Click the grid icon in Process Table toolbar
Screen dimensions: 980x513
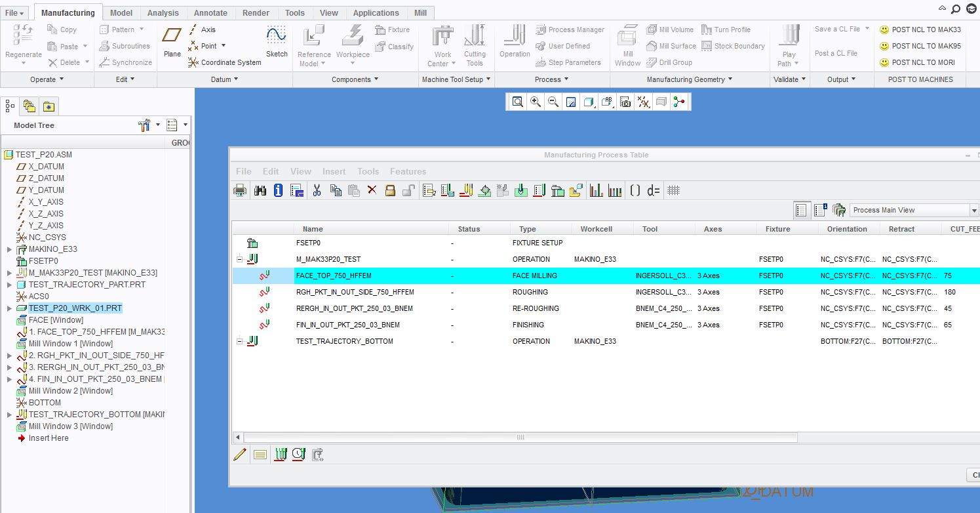point(673,190)
